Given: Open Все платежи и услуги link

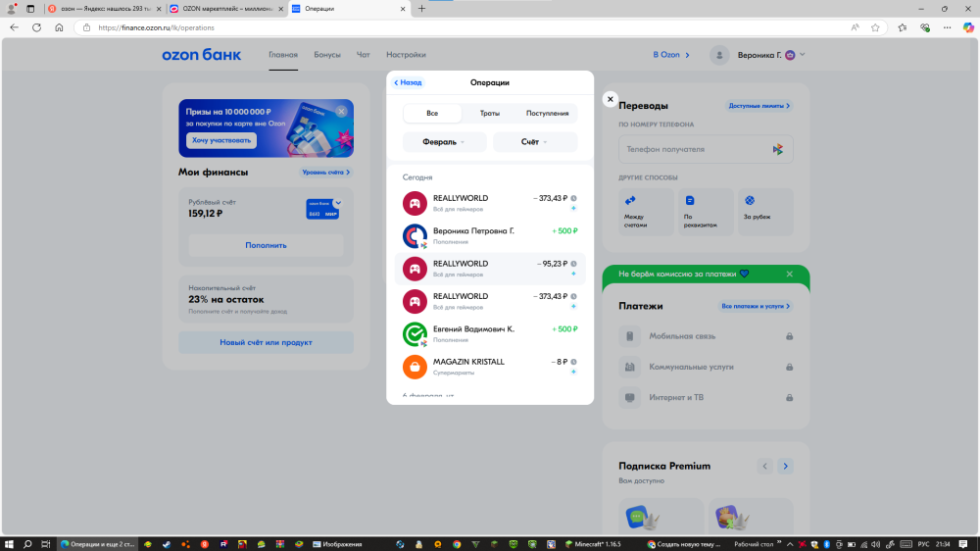Looking at the screenshot, I should tap(756, 306).
